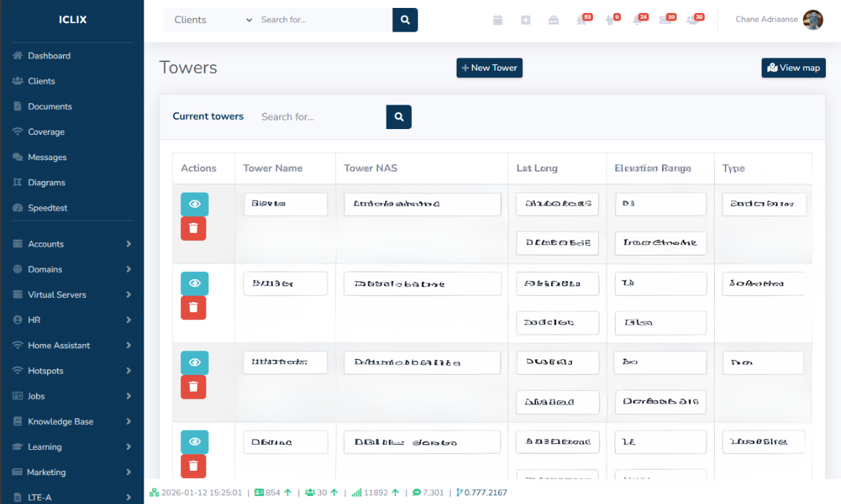This screenshot has height=504, width=841.
Task: Click the search icon beside Current towers
Action: pyautogui.click(x=399, y=117)
